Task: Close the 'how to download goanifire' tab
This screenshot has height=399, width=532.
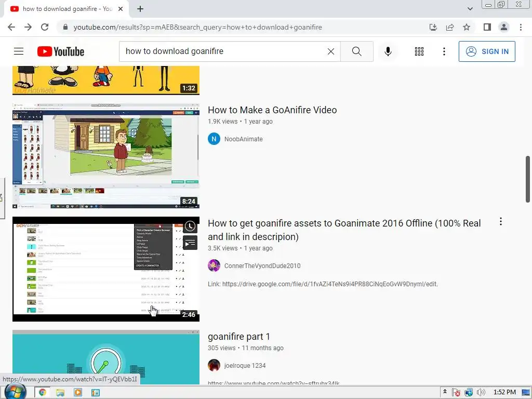Action: [x=121, y=9]
